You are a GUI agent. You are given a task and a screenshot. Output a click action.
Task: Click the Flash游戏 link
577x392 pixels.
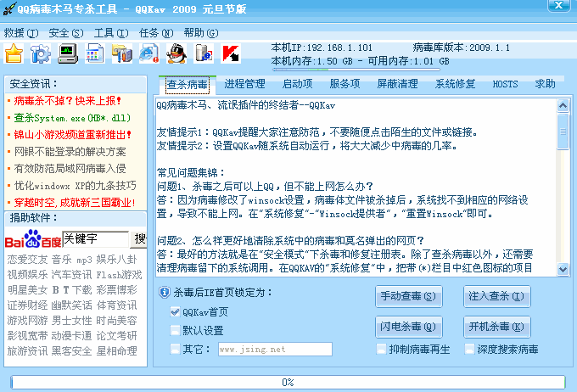[x=119, y=275]
